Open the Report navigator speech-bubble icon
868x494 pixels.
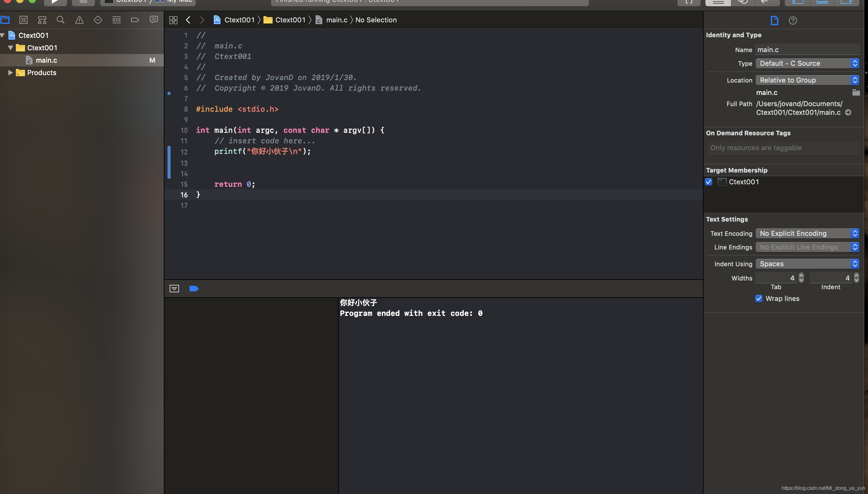154,20
